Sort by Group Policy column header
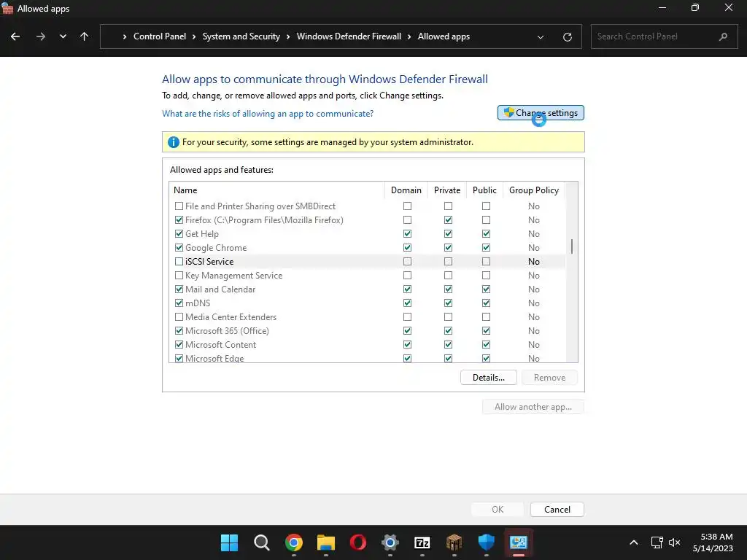Viewport: 747px width, 560px height. tap(533, 190)
